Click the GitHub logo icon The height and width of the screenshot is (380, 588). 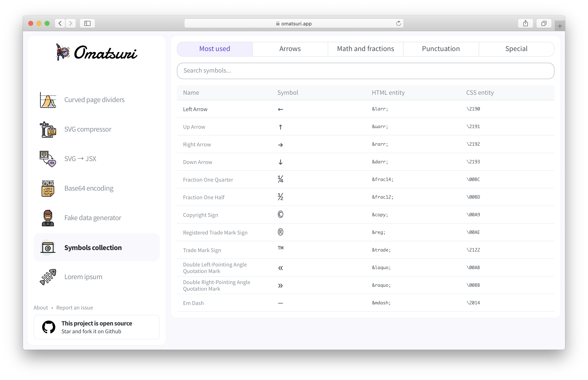point(49,327)
